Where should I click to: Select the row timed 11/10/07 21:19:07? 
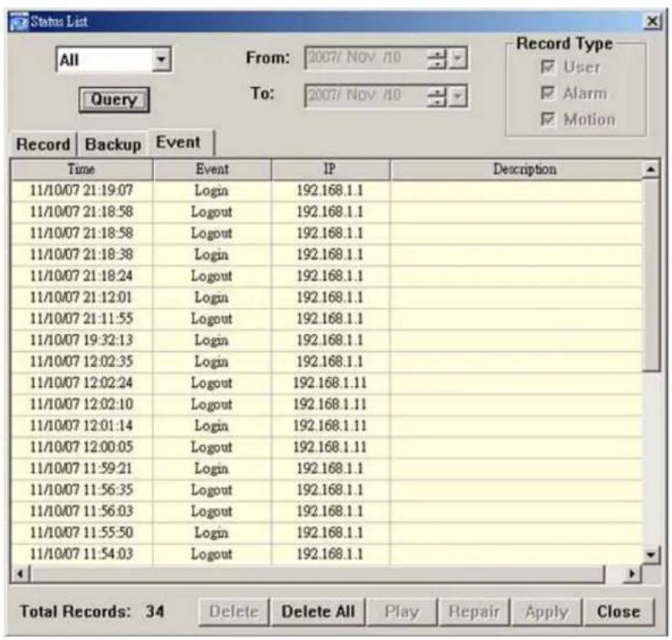[x=326, y=191]
